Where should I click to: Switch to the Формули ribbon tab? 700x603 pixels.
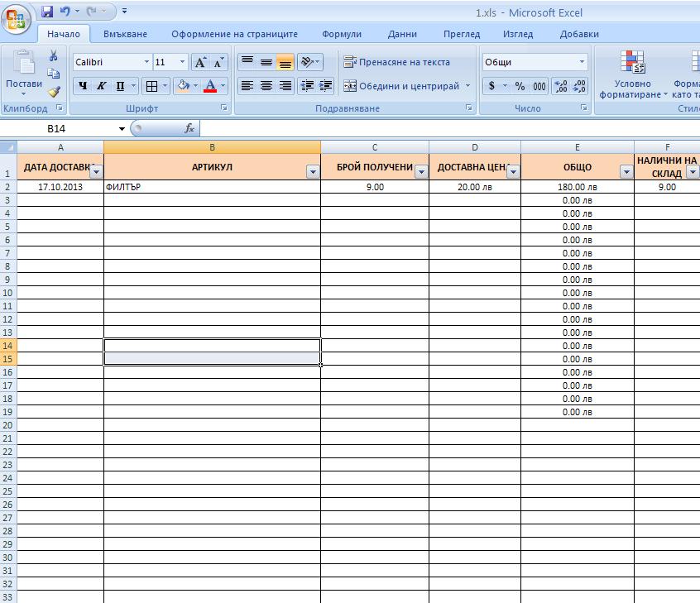click(342, 34)
